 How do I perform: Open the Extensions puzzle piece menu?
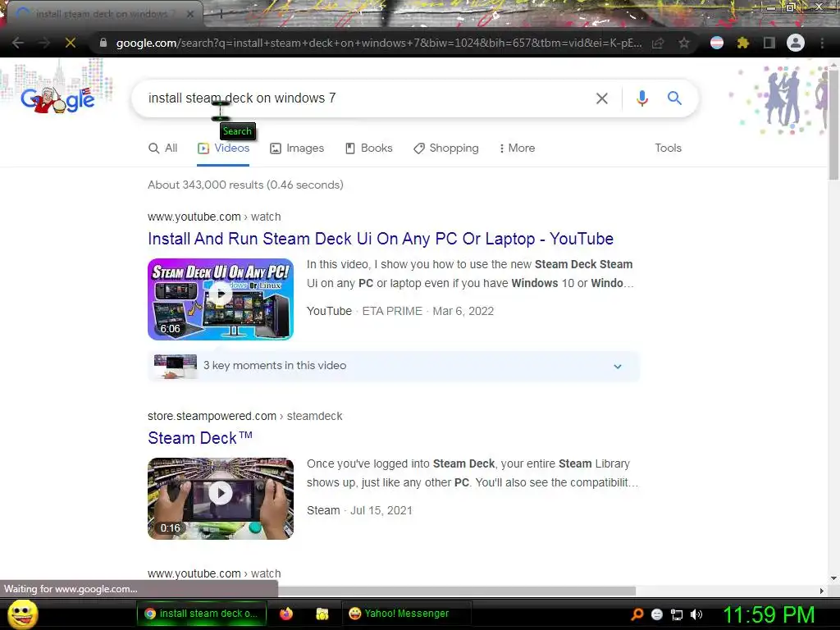click(742, 43)
